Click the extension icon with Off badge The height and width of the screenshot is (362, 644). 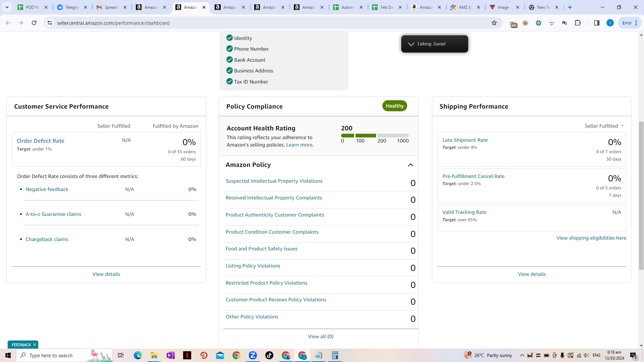click(x=513, y=24)
